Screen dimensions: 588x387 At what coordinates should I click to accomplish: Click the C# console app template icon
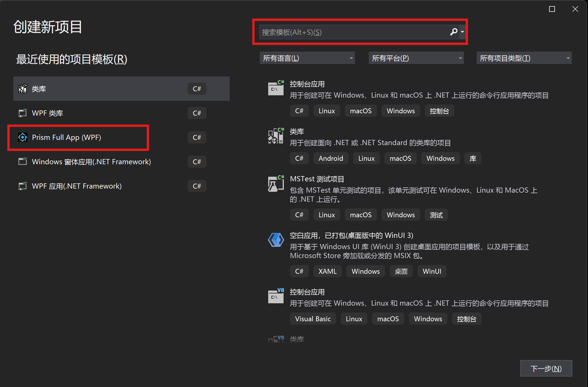pos(276,88)
